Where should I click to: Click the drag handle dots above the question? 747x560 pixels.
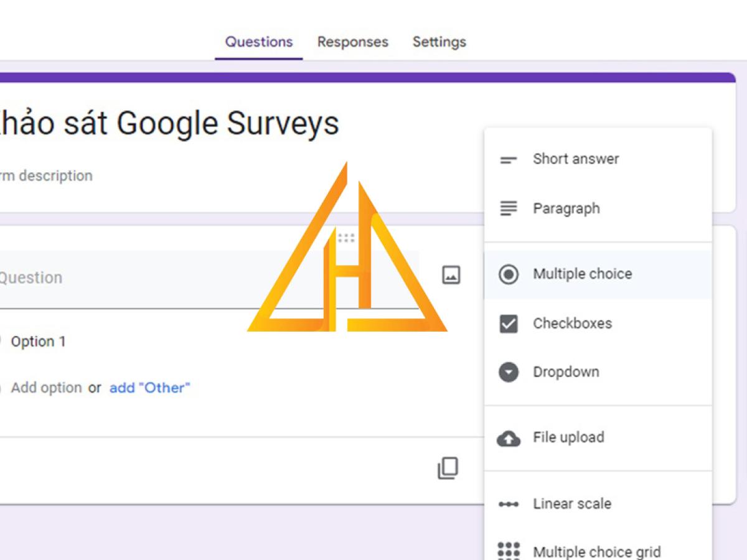[346, 238]
